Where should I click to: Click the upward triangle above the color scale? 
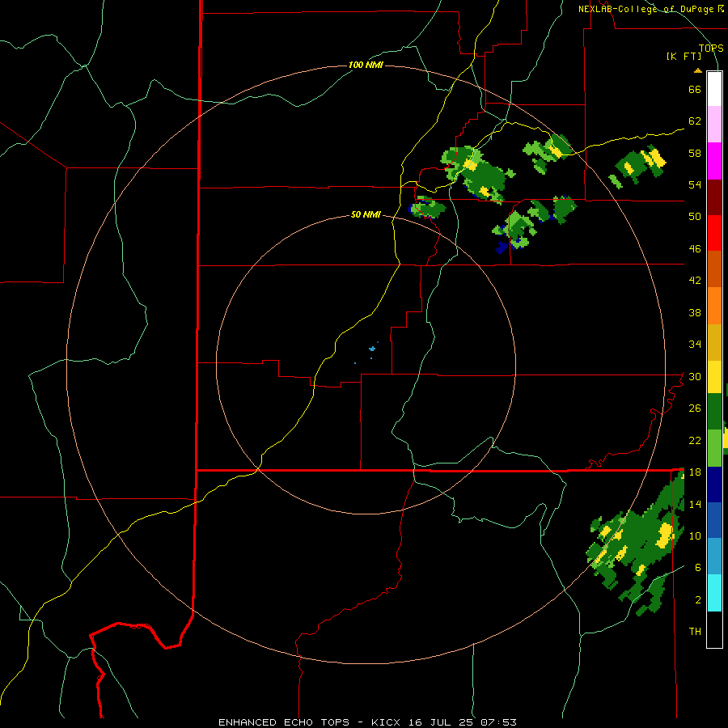[697, 70]
